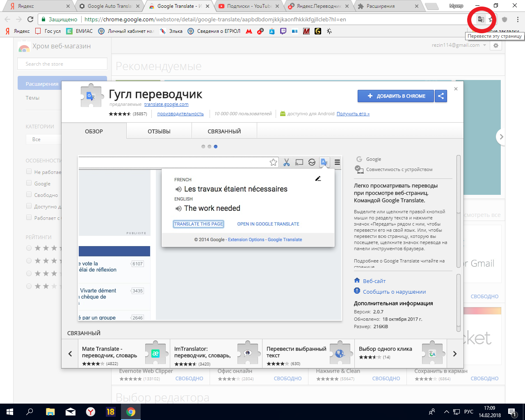Show hidden tray icons chevron in taskbar
The width and height of the screenshot is (525, 420).
(446, 412)
